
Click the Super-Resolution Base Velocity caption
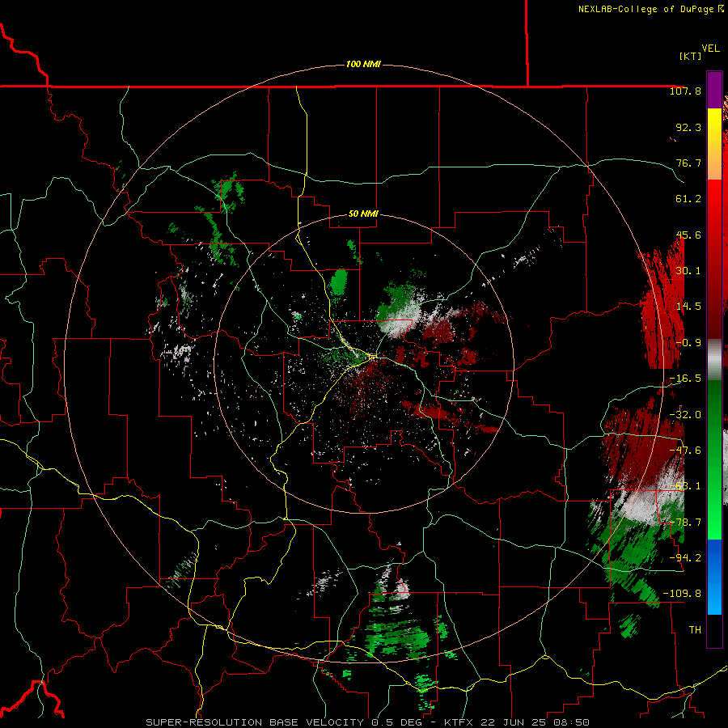coord(368,722)
